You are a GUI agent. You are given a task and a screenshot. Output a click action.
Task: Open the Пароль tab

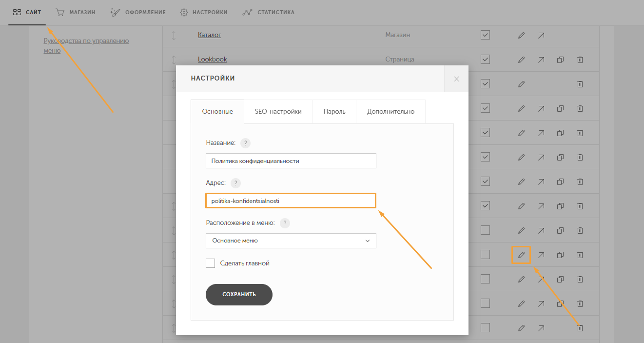click(334, 112)
